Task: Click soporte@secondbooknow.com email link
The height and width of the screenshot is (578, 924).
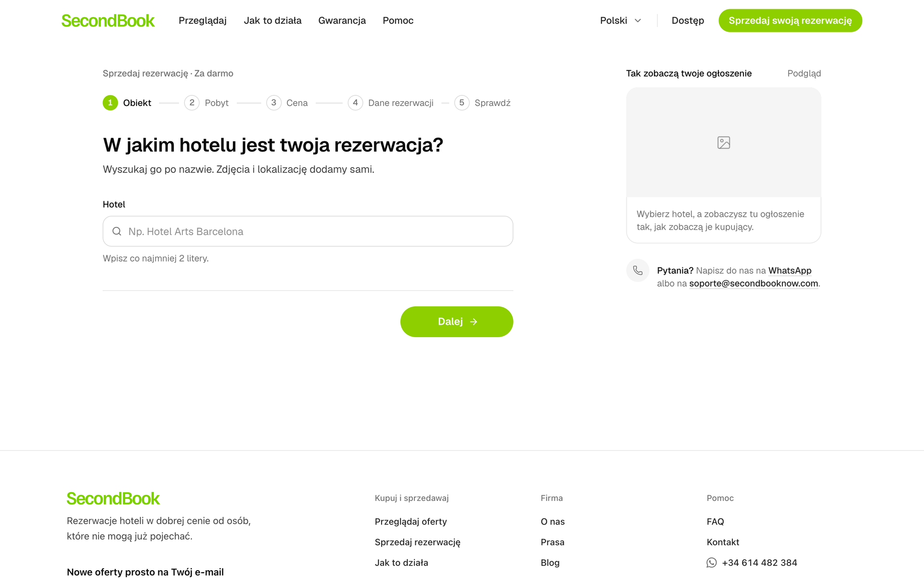Action: point(754,283)
